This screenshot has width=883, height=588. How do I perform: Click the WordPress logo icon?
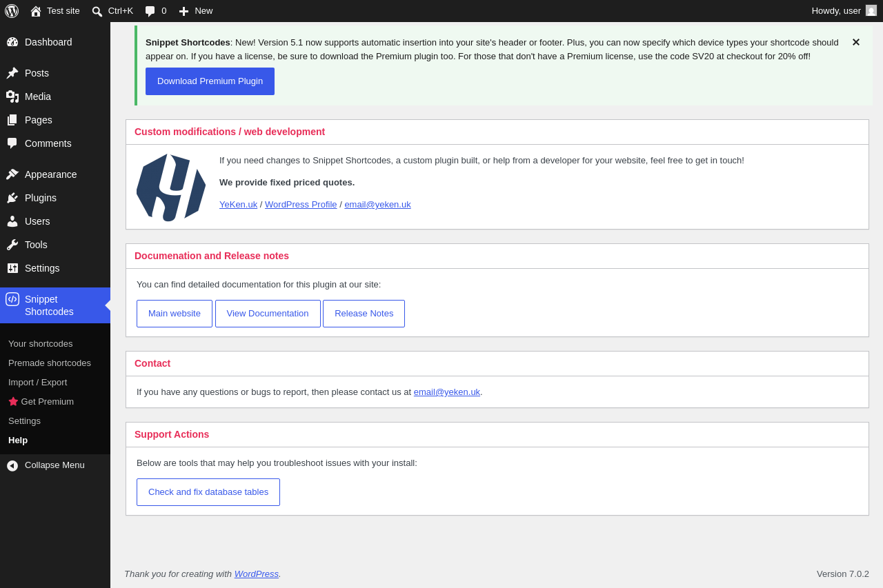(x=12, y=11)
